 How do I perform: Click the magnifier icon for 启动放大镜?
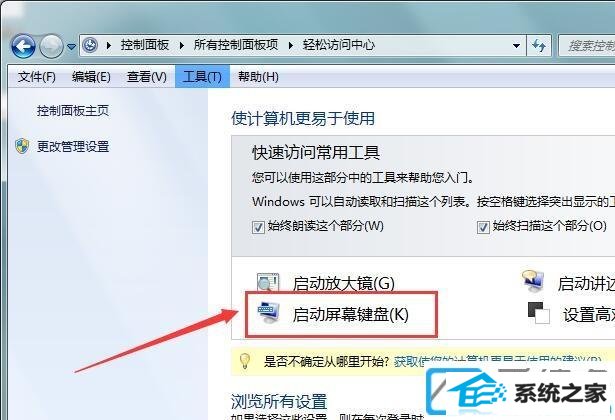[268, 282]
